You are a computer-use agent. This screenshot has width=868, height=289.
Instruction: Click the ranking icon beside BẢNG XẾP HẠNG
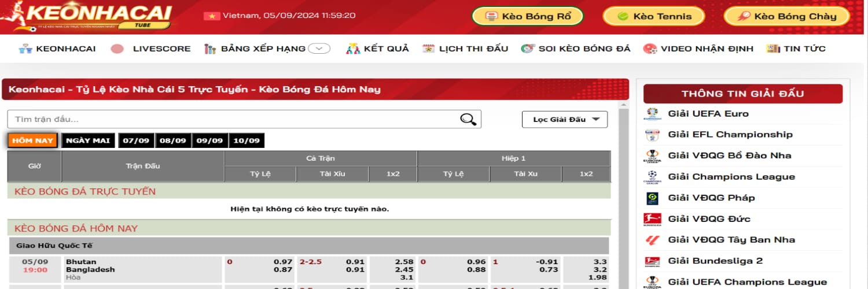coord(210,49)
